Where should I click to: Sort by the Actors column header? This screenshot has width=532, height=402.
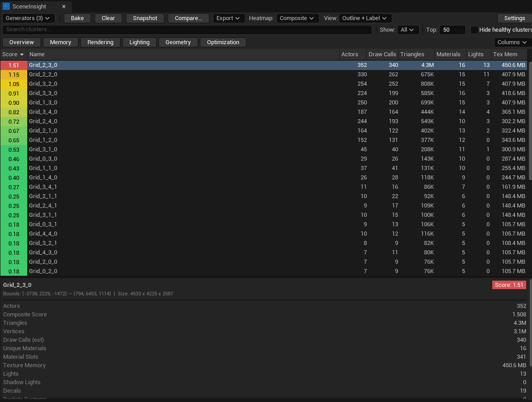tap(353, 54)
